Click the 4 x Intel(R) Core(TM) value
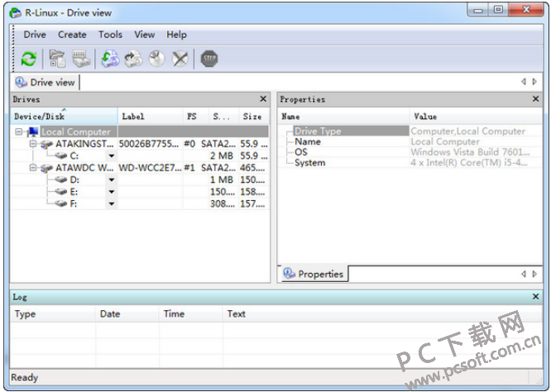This screenshot has width=551, height=392. (x=469, y=163)
